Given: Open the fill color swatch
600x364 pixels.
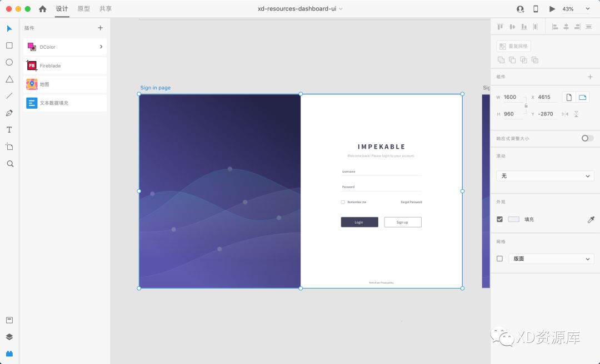Looking at the screenshot, I should click(513, 220).
